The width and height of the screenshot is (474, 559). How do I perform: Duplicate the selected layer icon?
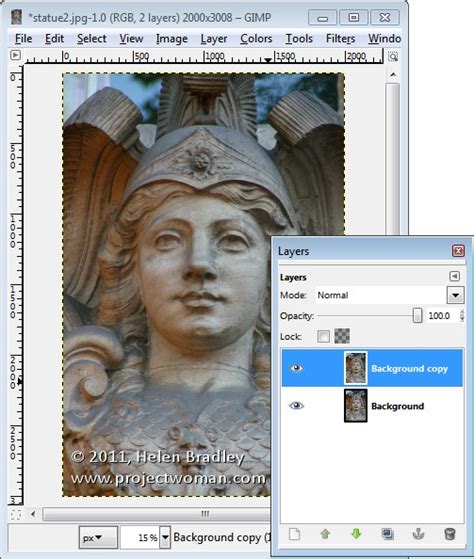coord(387,534)
